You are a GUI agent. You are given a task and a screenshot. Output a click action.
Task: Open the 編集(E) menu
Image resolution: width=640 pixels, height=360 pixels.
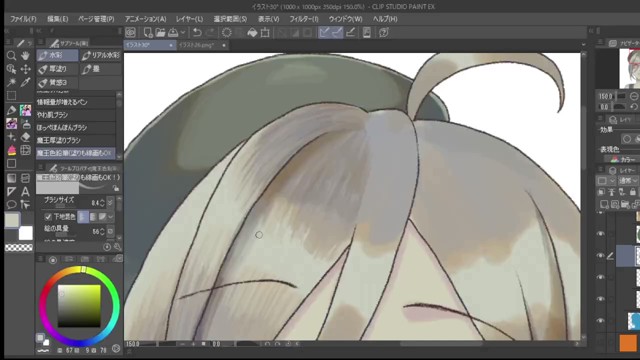coord(58,19)
